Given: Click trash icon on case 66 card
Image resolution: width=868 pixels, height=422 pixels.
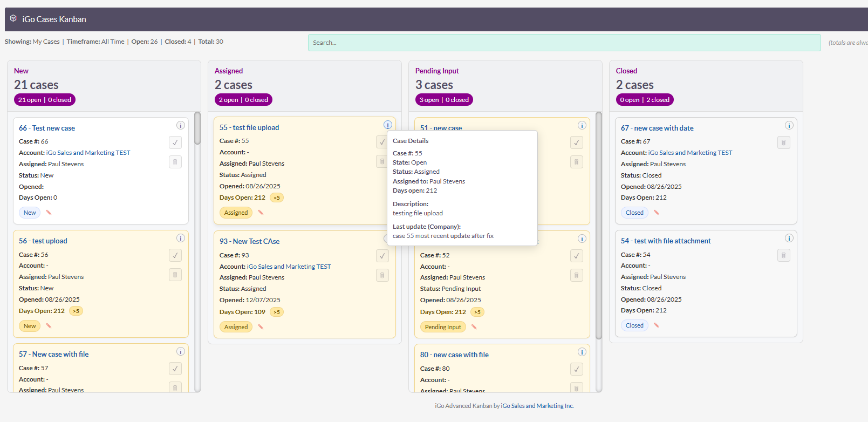Looking at the screenshot, I should coord(175,162).
